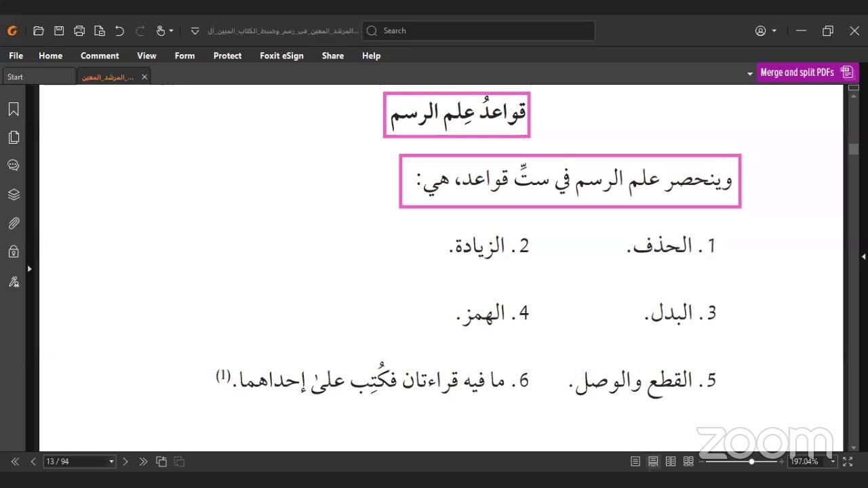868x488 pixels.
Task: Go to the last page
Action: click(143, 462)
